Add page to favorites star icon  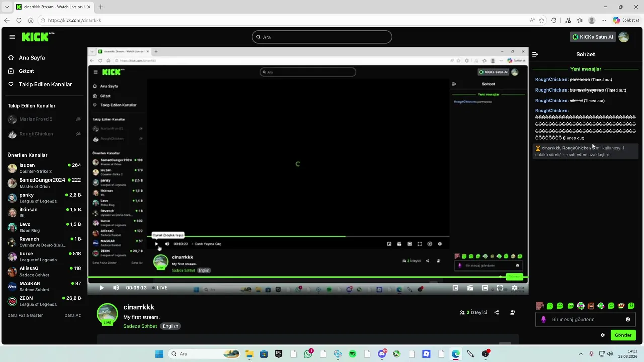pos(542,20)
